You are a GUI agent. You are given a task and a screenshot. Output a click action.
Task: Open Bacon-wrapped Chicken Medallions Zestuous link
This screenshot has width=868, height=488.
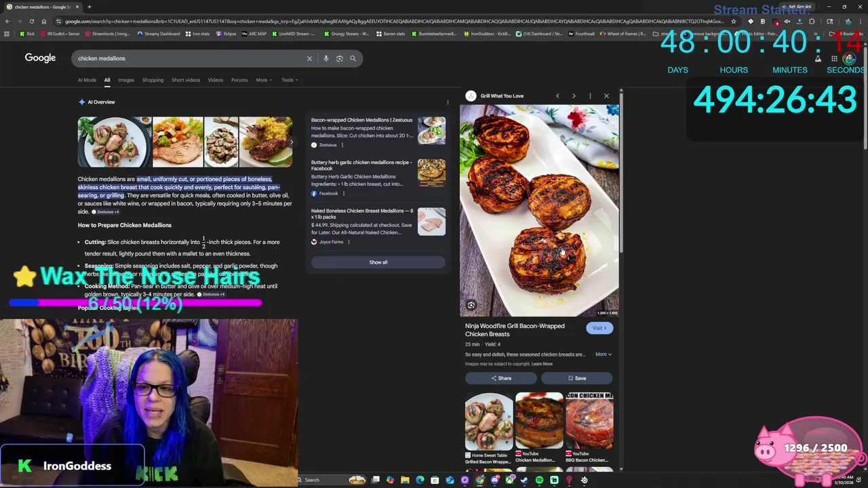[361, 120]
